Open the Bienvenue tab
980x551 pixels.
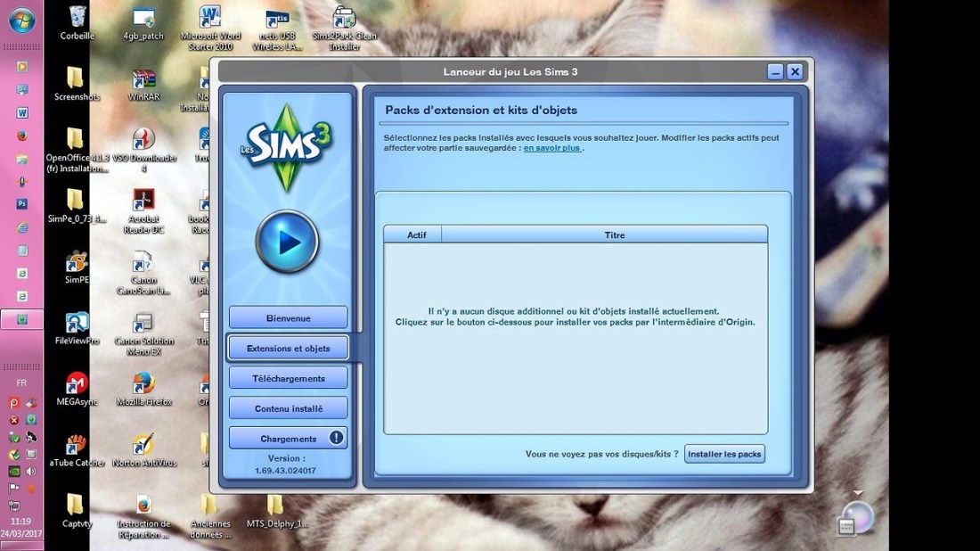click(288, 318)
